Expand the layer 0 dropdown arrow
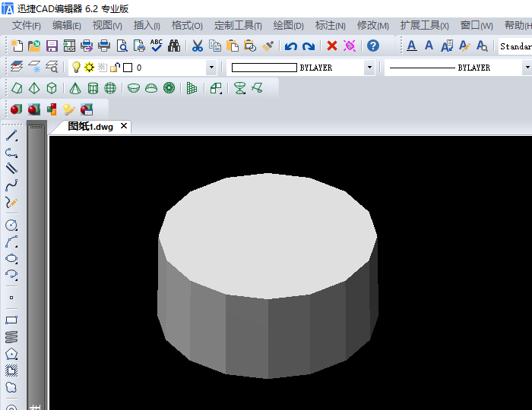 point(211,68)
